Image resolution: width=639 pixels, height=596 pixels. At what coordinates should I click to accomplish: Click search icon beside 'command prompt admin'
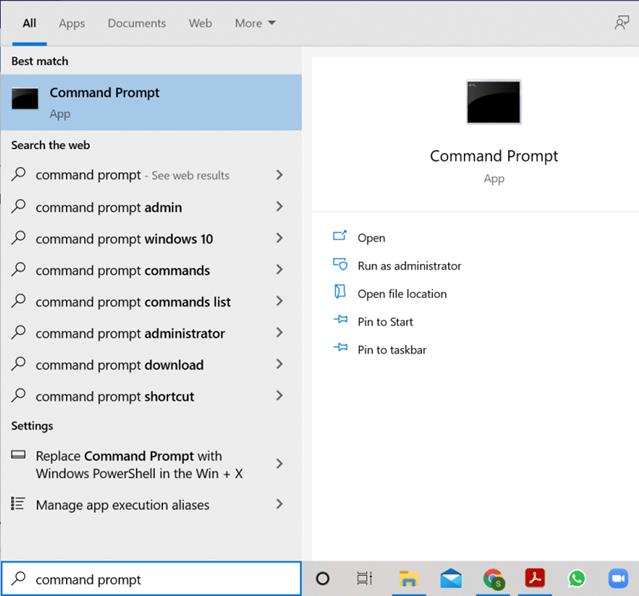click(x=18, y=206)
